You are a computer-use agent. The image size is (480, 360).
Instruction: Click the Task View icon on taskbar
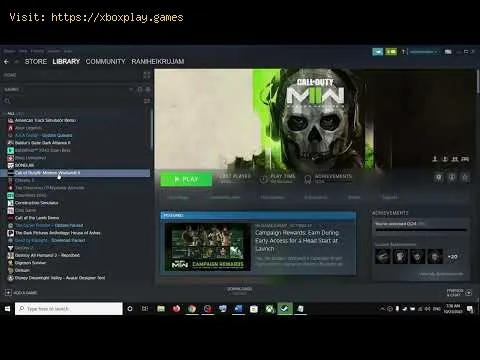pos(145,309)
